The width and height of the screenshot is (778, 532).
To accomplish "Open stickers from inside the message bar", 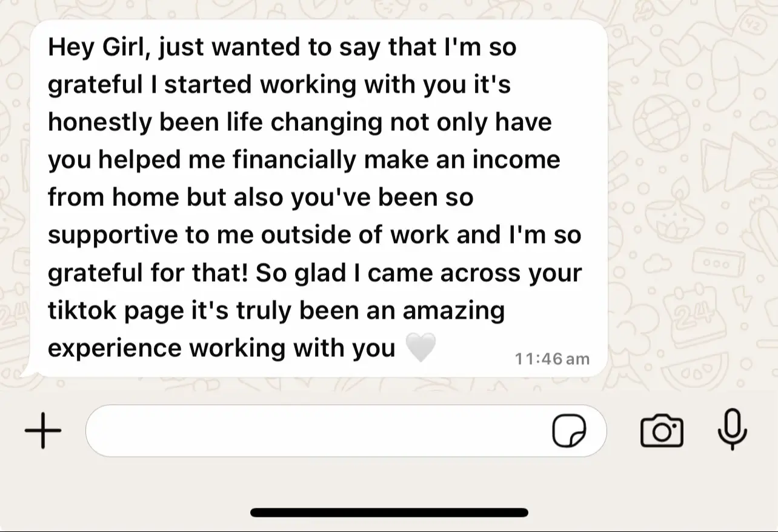I will pyautogui.click(x=569, y=430).
